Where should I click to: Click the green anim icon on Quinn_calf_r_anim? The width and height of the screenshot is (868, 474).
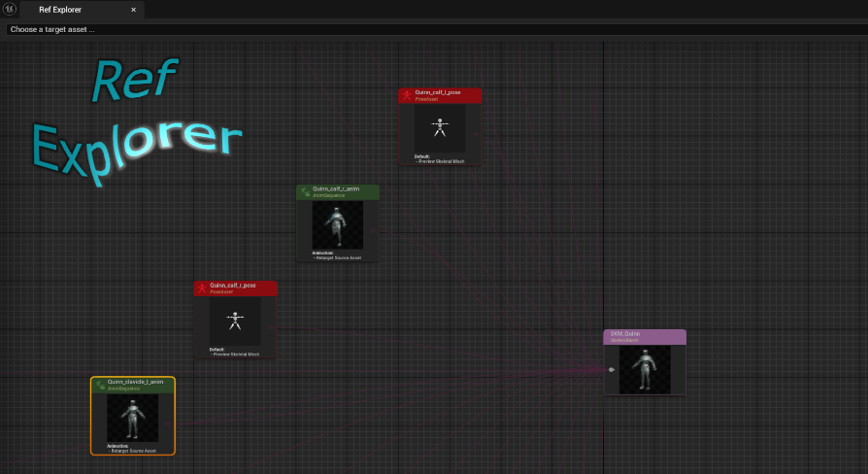click(305, 192)
